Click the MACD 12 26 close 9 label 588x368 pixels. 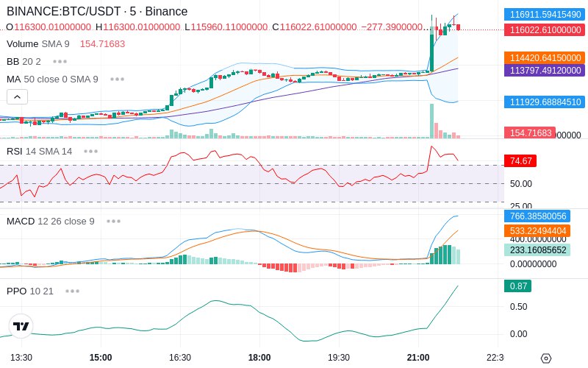coord(51,222)
